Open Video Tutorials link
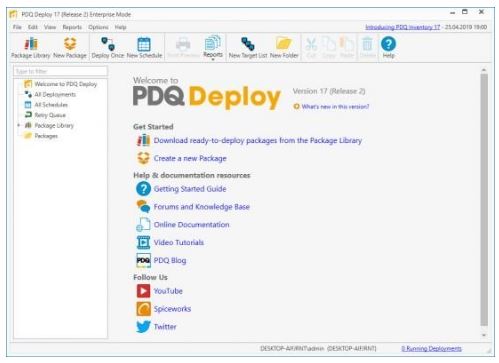Screen dimensions: 499x363 [x=179, y=243]
